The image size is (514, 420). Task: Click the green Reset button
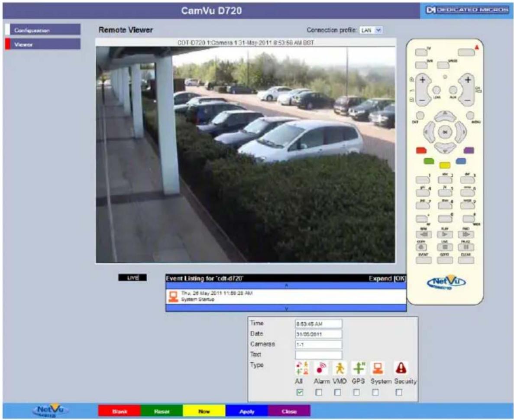162,411
